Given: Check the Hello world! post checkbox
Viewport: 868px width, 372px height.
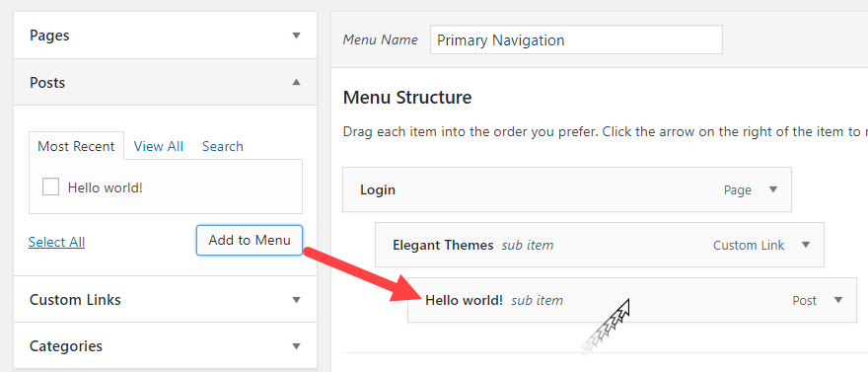Looking at the screenshot, I should click(51, 187).
